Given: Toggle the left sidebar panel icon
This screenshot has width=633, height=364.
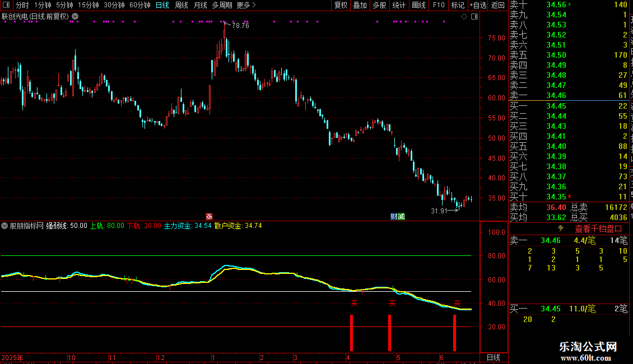Looking at the screenshot, I should (x=6, y=5).
